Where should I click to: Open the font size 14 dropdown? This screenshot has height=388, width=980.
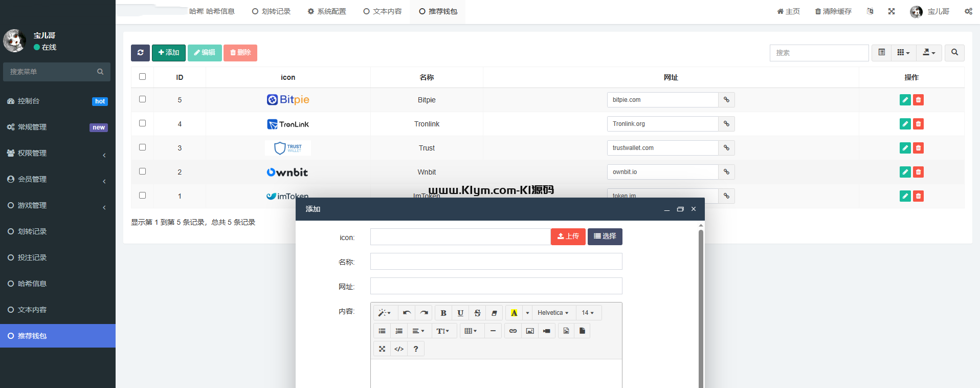tap(588, 313)
